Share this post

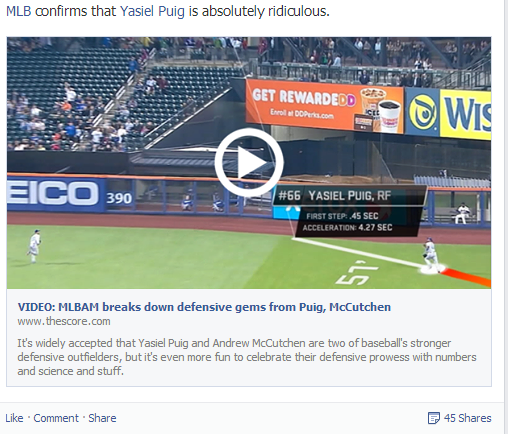102,418
